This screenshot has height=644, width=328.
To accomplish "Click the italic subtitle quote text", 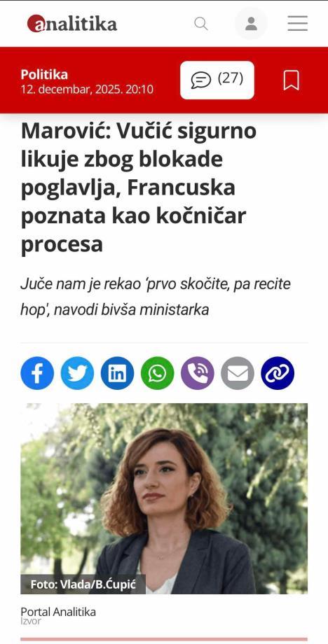I will pos(156,297).
